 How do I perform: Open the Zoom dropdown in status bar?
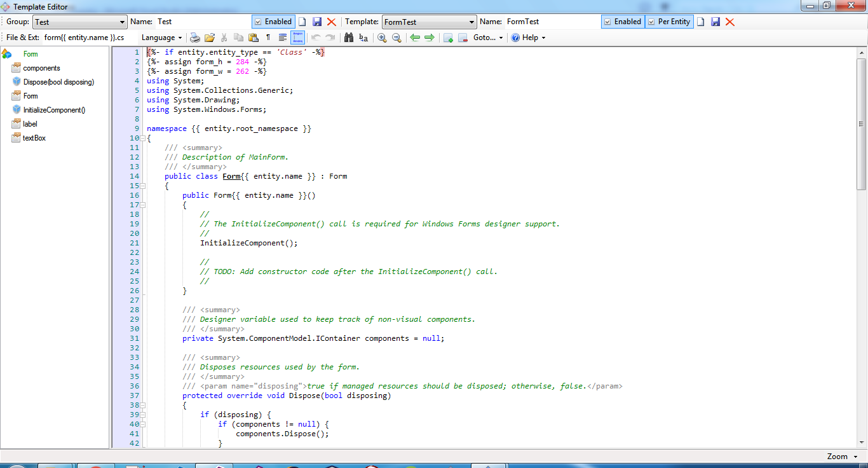(841, 456)
